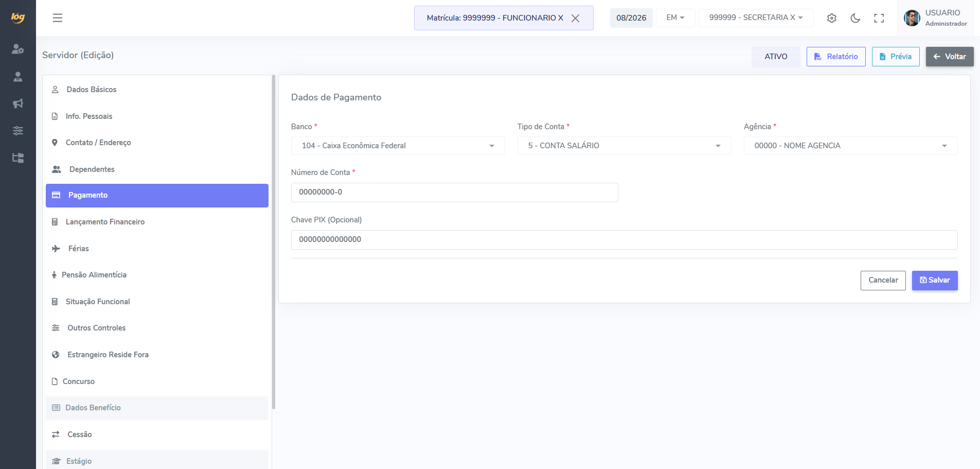Open Pensão Alimentícia section
Viewport: 980px width, 469px height.
(157, 275)
